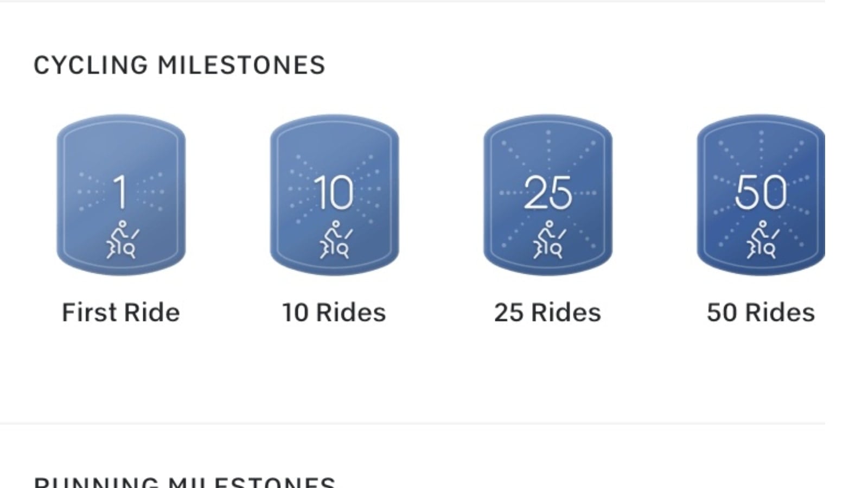Screen dimensions: 868x488
Task: Select the "25 Rides" caption
Action: tap(547, 313)
